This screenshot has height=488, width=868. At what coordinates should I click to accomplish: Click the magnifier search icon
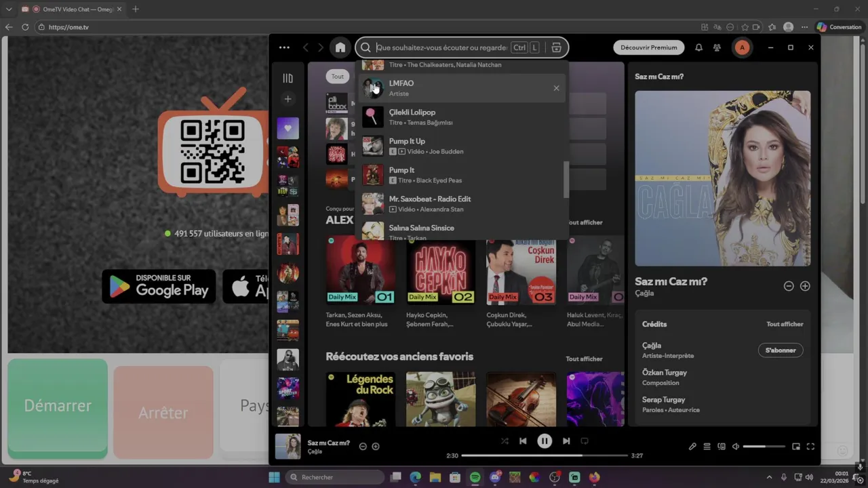366,47
